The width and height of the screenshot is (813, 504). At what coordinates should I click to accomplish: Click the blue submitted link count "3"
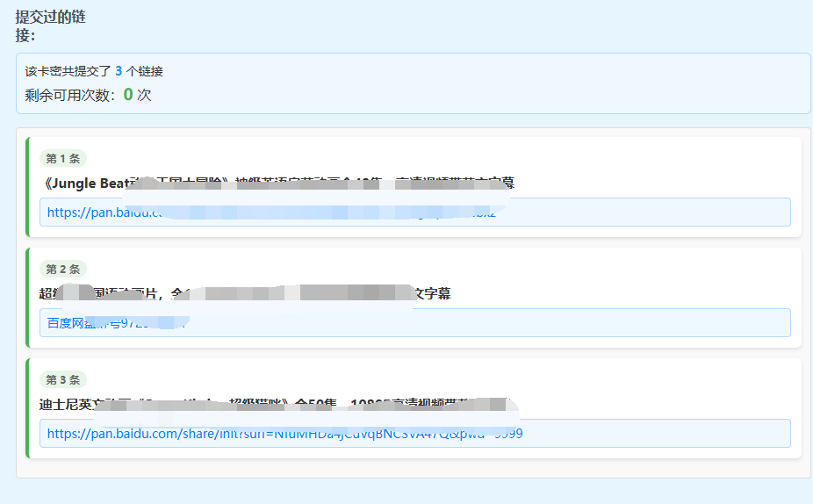pyautogui.click(x=119, y=71)
